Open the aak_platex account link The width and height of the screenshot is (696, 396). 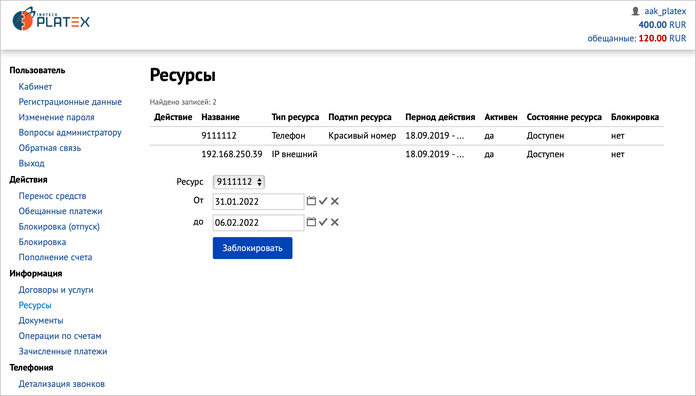click(x=665, y=11)
